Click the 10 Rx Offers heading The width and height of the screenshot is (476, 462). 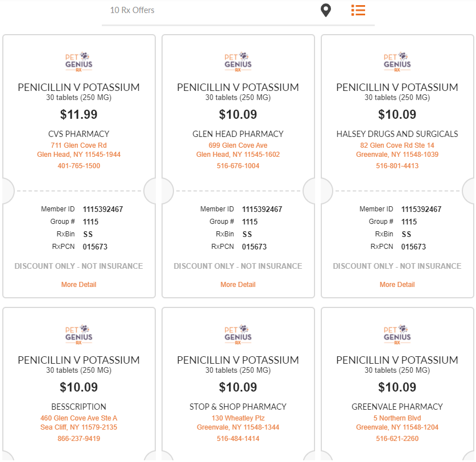pos(132,10)
